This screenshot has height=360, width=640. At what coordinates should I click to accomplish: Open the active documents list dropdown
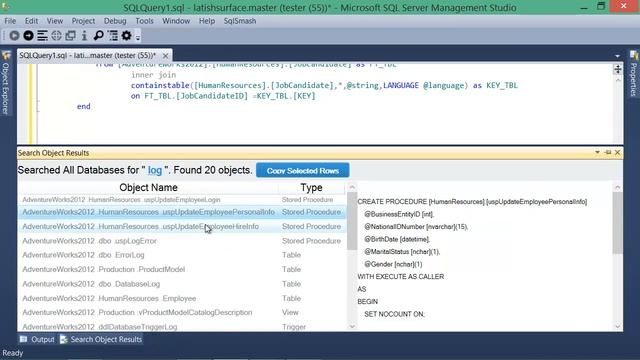[617, 56]
